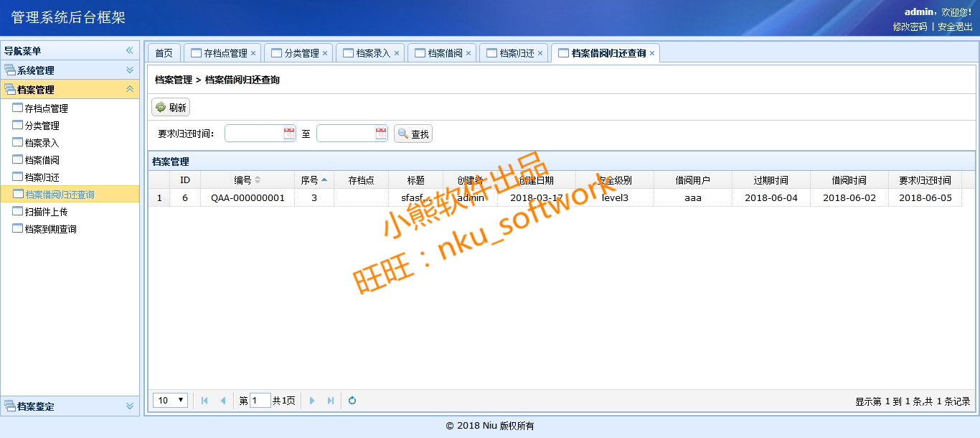Viewport: 980px width, 438px height.
Task: Go to the last page arrow
Action: (x=331, y=401)
